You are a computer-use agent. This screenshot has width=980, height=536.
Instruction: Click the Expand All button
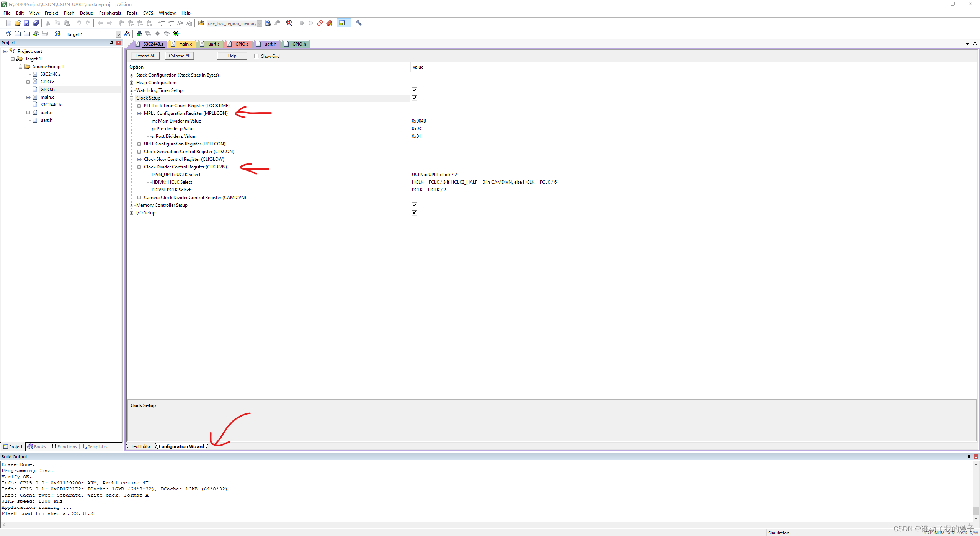click(x=145, y=56)
